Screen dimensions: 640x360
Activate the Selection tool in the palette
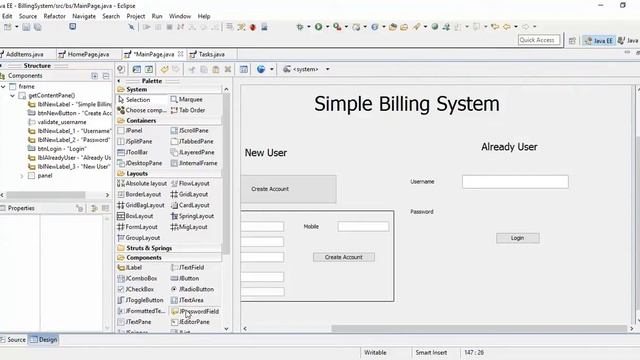pyautogui.click(x=134, y=100)
